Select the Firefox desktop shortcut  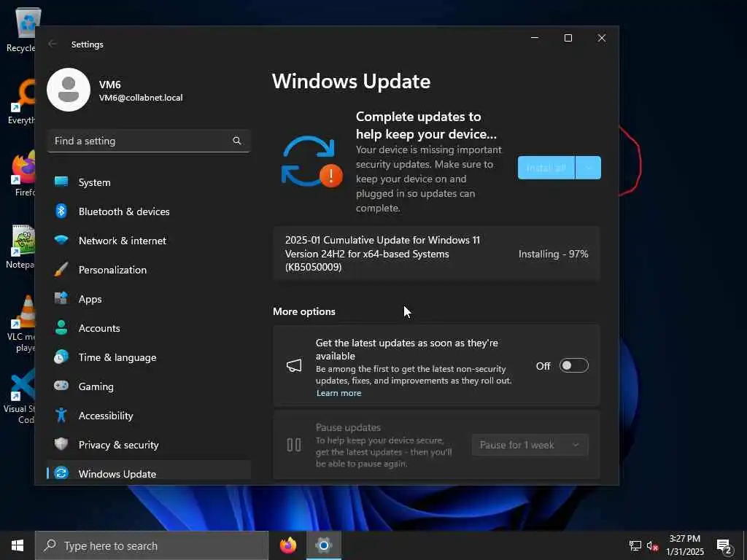[24, 174]
